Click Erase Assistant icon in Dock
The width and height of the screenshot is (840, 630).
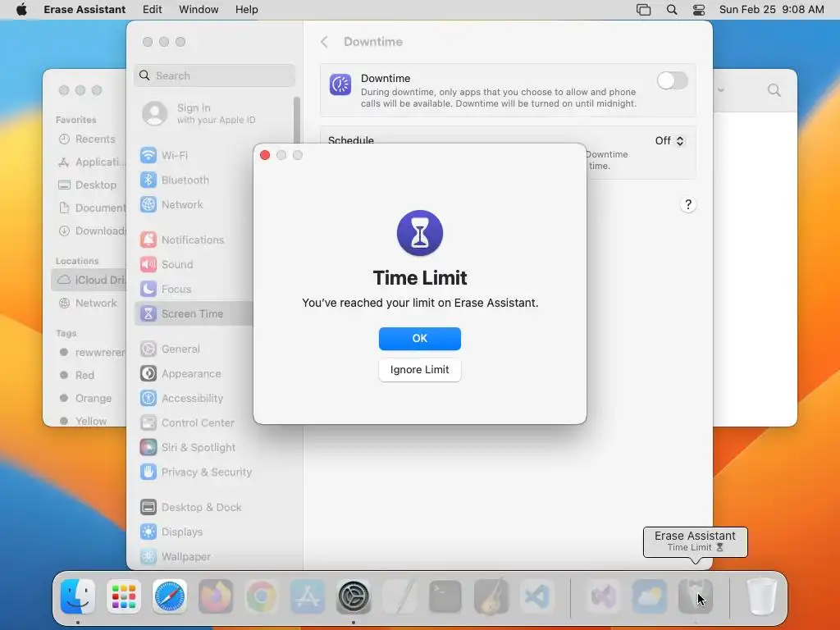click(x=696, y=596)
